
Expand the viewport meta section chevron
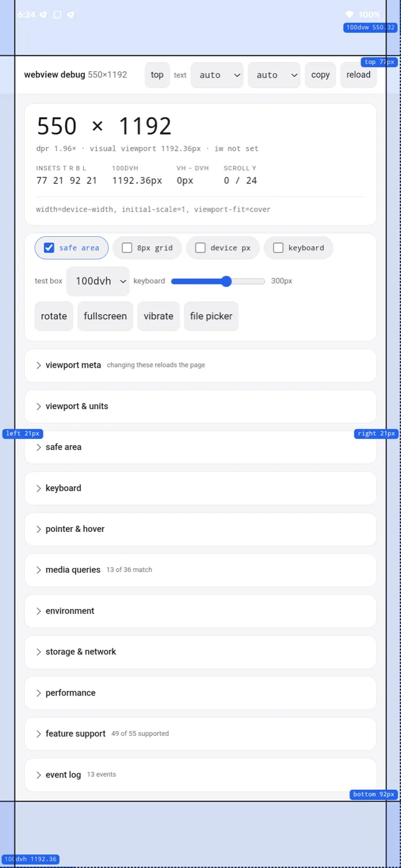pos(38,365)
